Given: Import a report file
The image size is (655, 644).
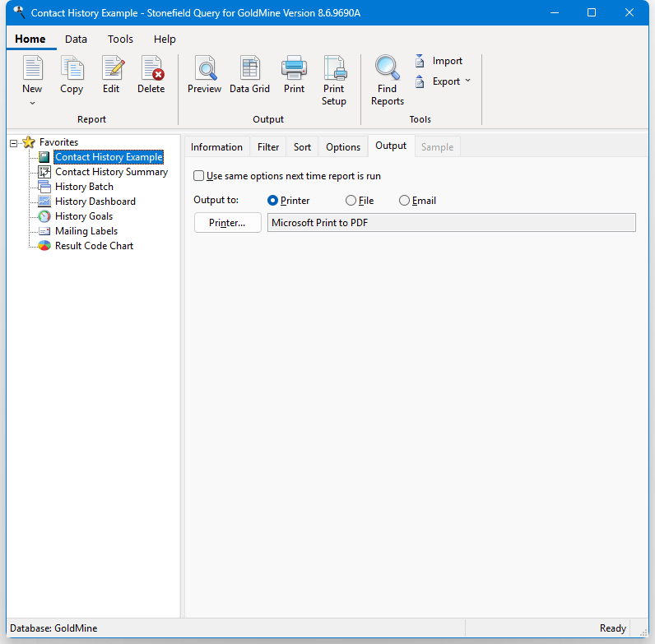Looking at the screenshot, I should [x=439, y=61].
